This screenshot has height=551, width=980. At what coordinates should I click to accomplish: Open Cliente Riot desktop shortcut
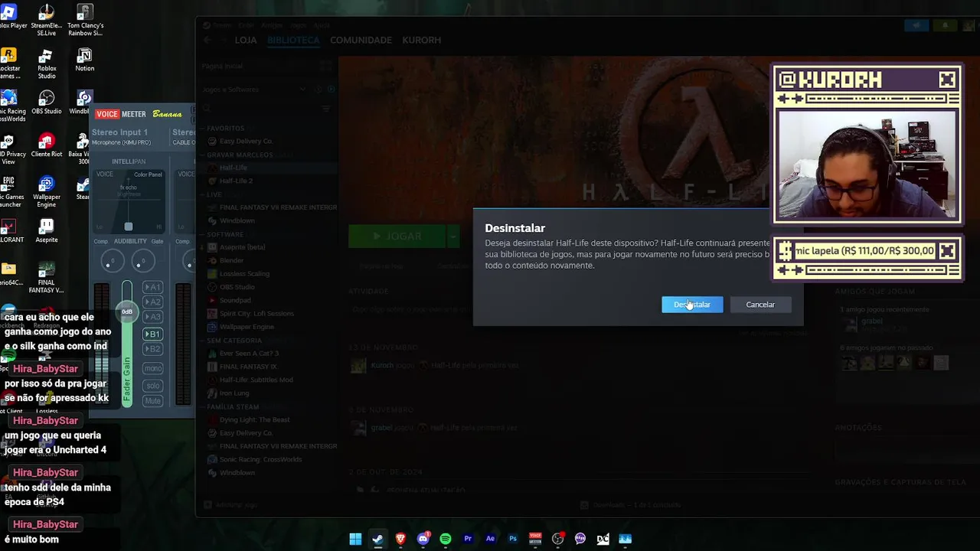46,145
